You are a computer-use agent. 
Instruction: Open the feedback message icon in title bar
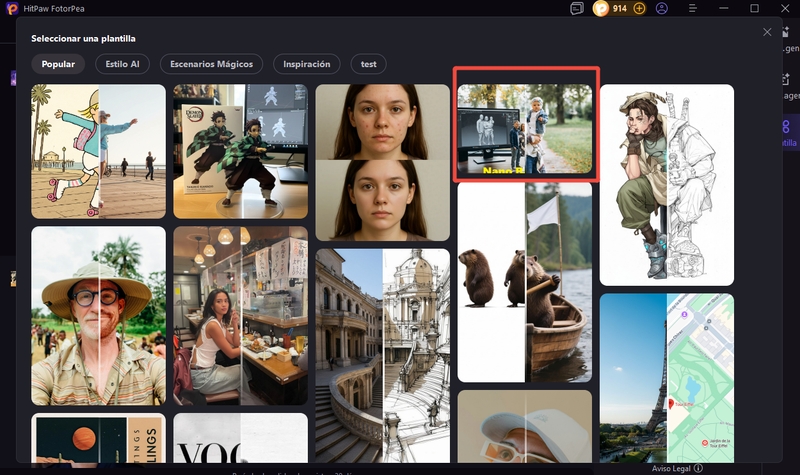pos(577,8)
